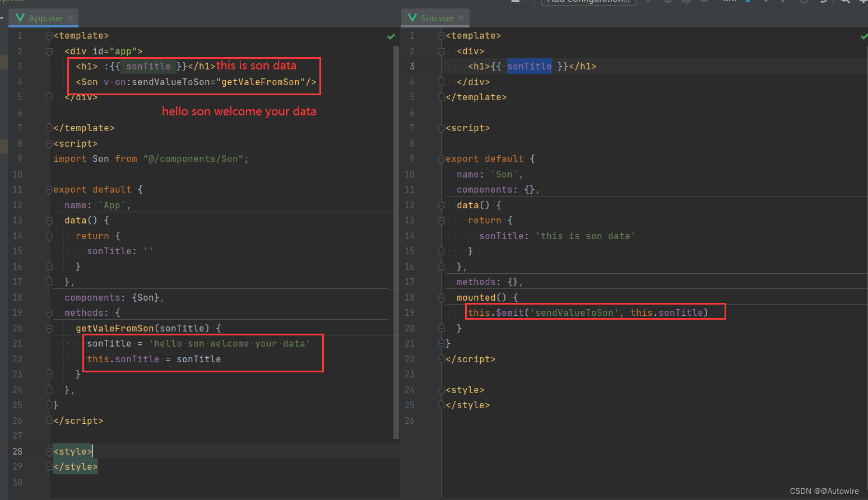Collapse the <style> block in App.vue
868x500 pixels.
pos(49,452)
